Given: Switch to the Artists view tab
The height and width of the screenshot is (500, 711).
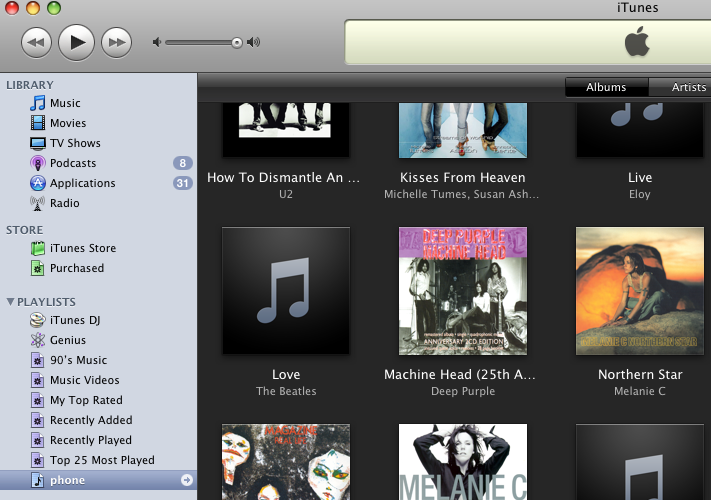Looking at the screenshot, I should tap(680, 87).
